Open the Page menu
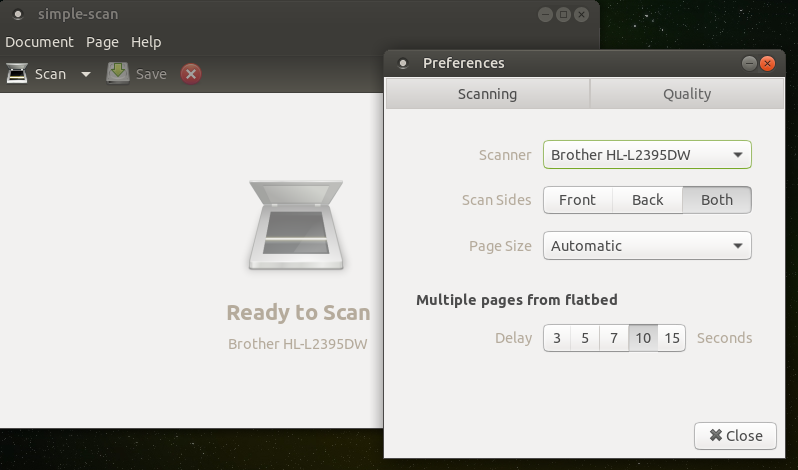Viewport: 798px width, 470px height. 102,42
